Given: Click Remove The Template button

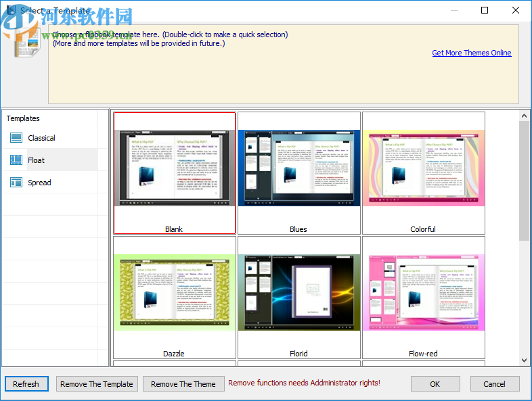Looking at the screenshot, I should click(x=97, y=383).
